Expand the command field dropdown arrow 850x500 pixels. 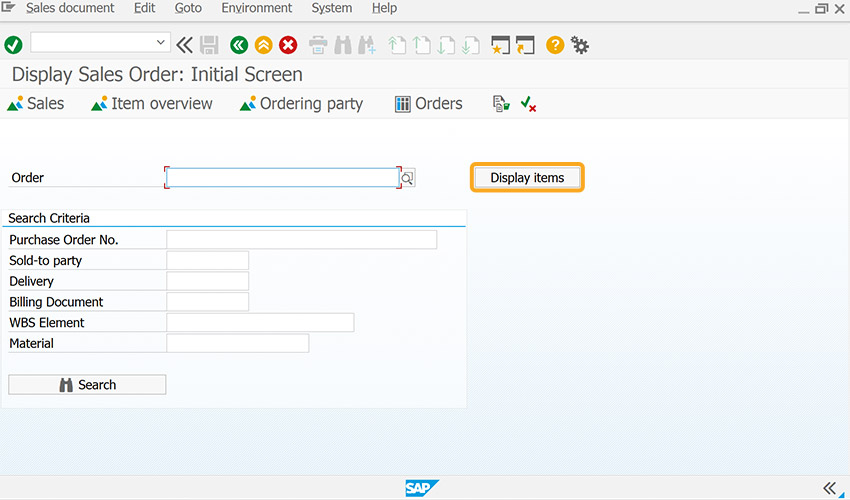click(160, 42)
